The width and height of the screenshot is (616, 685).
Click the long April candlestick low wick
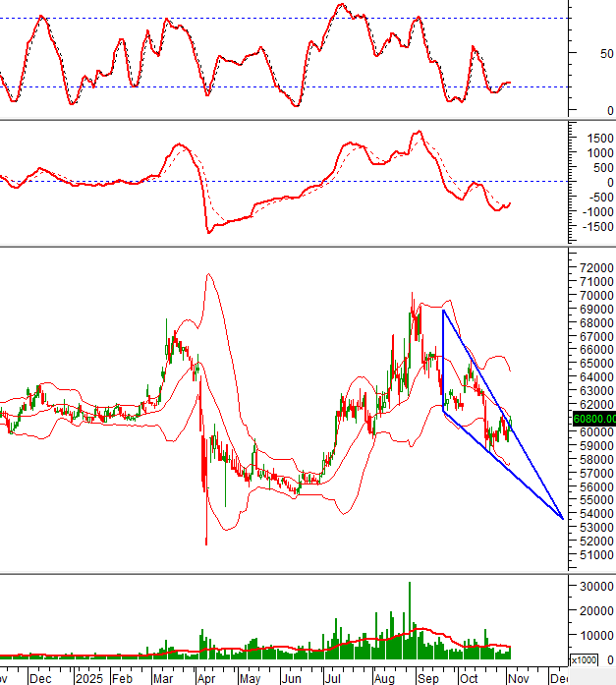coord(206,526)
